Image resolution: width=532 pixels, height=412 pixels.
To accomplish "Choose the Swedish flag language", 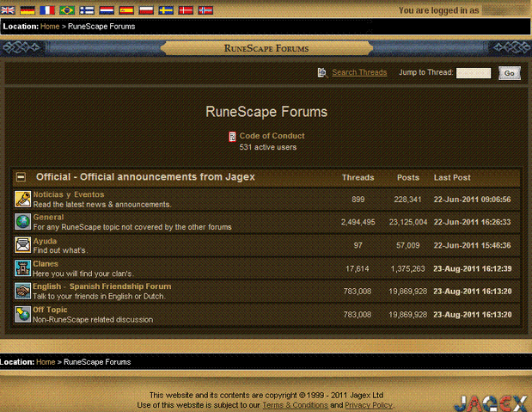I will [x=166, y=10].
